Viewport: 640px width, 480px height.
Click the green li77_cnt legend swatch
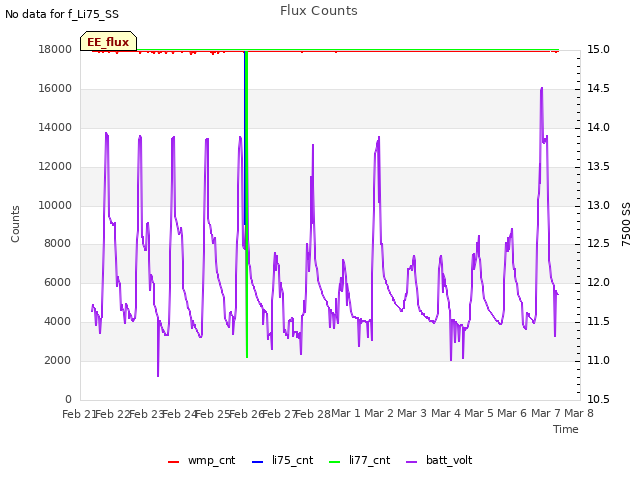334,462
